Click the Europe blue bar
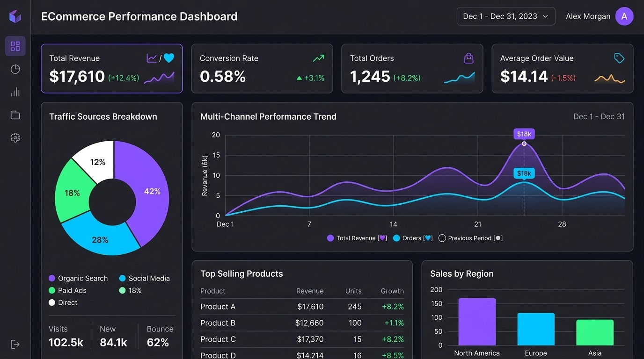Image resolution: width=644 pixels, height=359 pixels. click(536, 329)
